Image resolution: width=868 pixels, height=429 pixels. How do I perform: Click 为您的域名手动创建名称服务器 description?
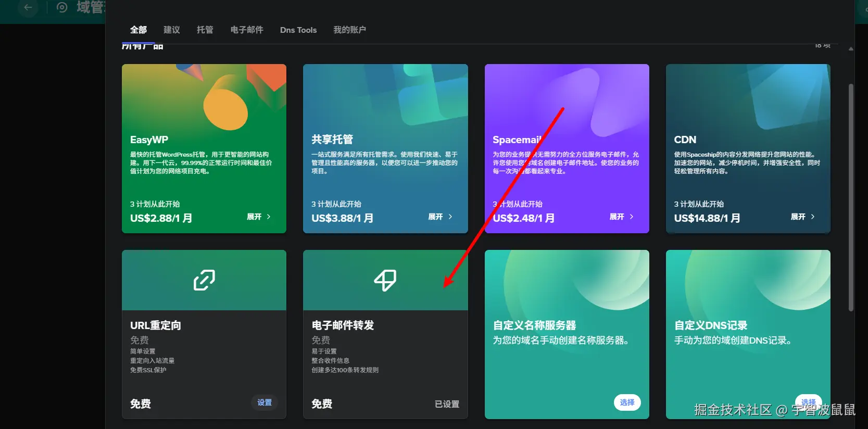pos(561,340)
